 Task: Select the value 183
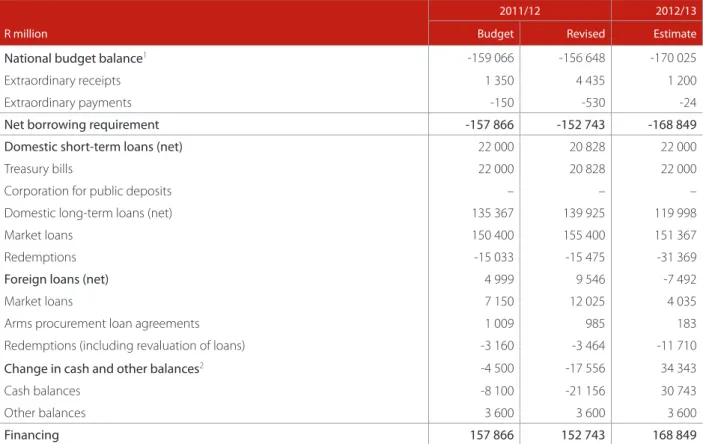coord(687,323)
